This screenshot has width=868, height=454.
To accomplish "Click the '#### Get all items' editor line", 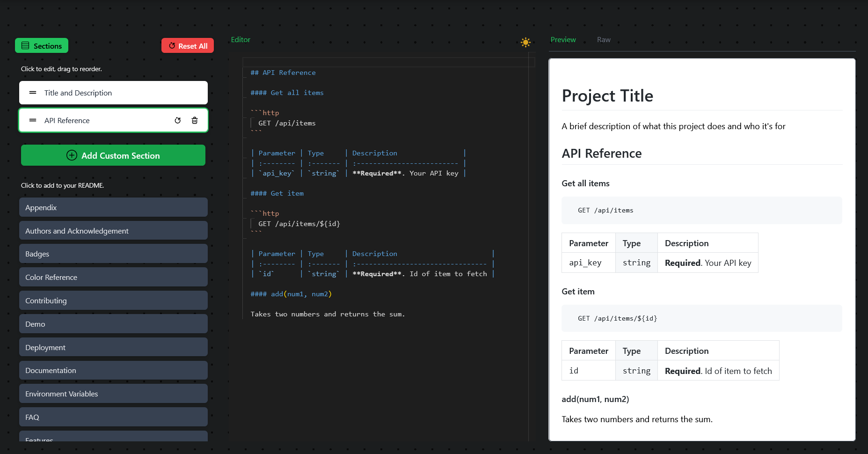I will pyautogui.click(x=287, y=93).
